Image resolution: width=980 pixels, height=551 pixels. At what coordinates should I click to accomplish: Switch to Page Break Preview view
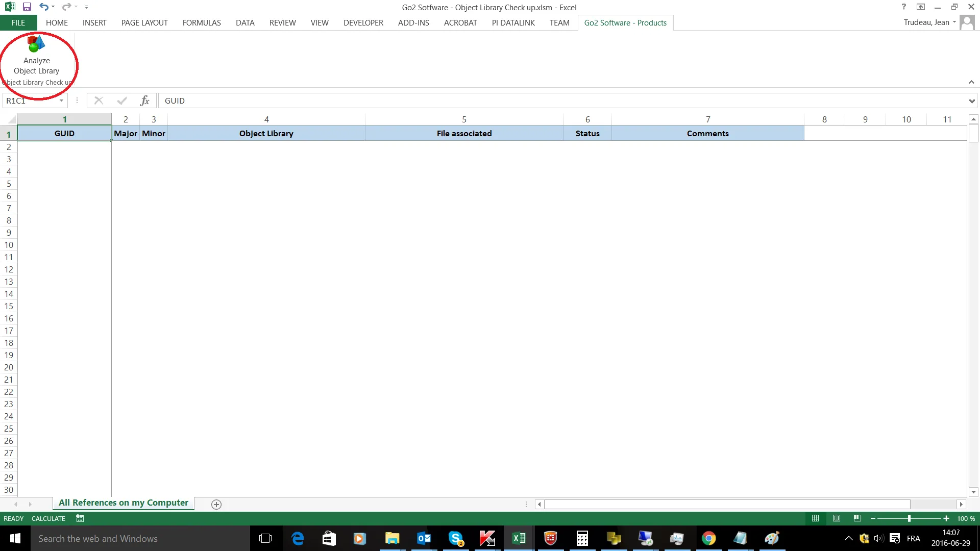(x=857, y=518)
